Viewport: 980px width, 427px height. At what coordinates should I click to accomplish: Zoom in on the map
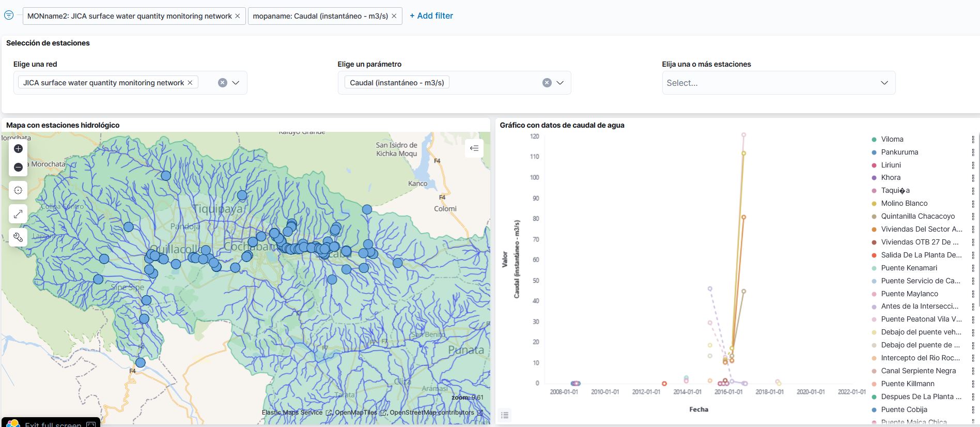click(x=18, y=149)
